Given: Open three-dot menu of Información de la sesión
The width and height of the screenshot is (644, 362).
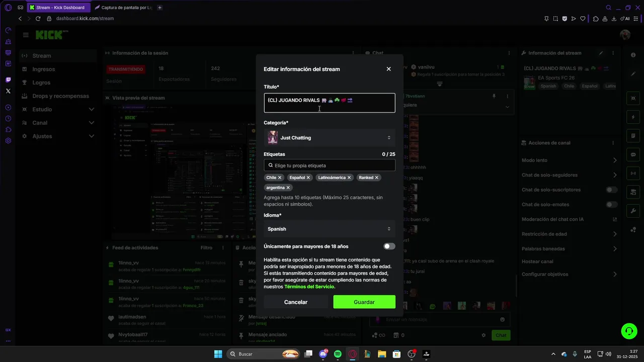Looking at the screenshot, I should pos(353,53).
